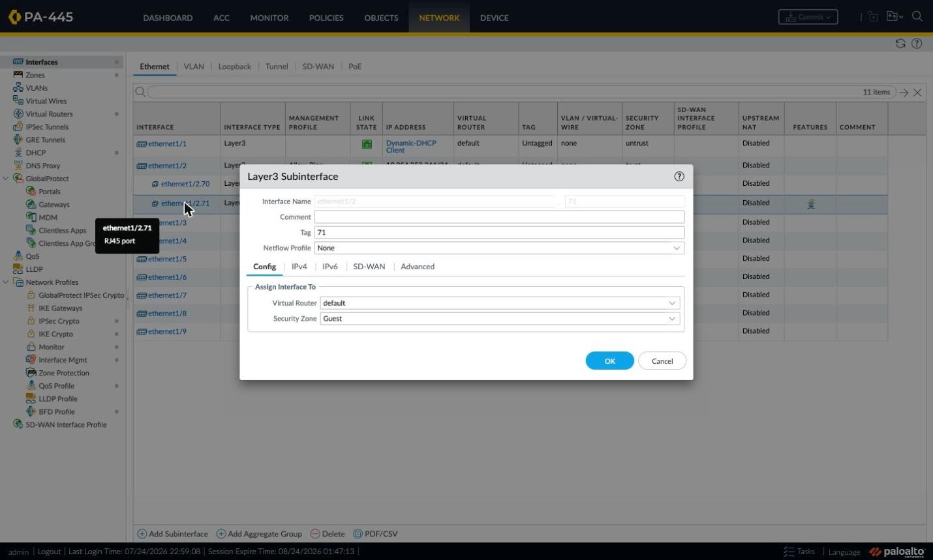Open the page help icon near refresh

[917, 44]
